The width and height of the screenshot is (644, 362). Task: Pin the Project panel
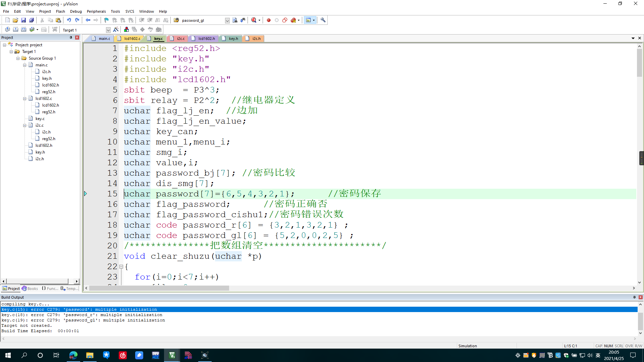point(71,38)
